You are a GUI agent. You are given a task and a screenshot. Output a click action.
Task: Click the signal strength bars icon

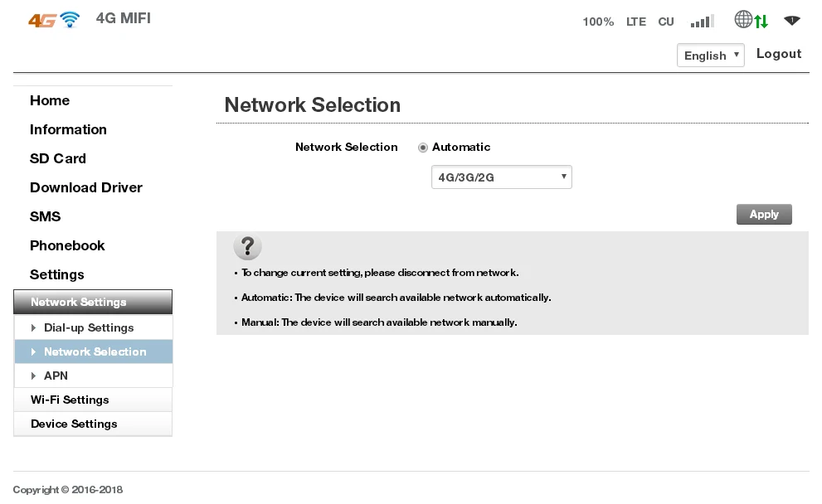pyautogui.click(x=702, y=22)
